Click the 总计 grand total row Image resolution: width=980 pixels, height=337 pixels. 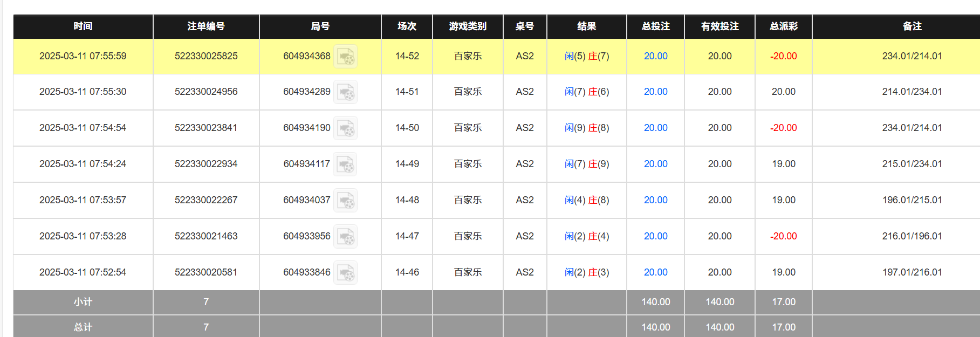point(82,327)
